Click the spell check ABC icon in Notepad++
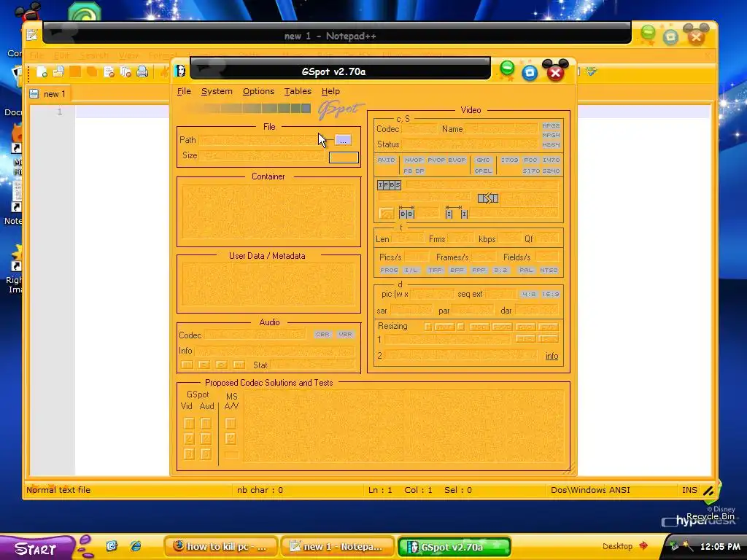 (x=591, y=71)
